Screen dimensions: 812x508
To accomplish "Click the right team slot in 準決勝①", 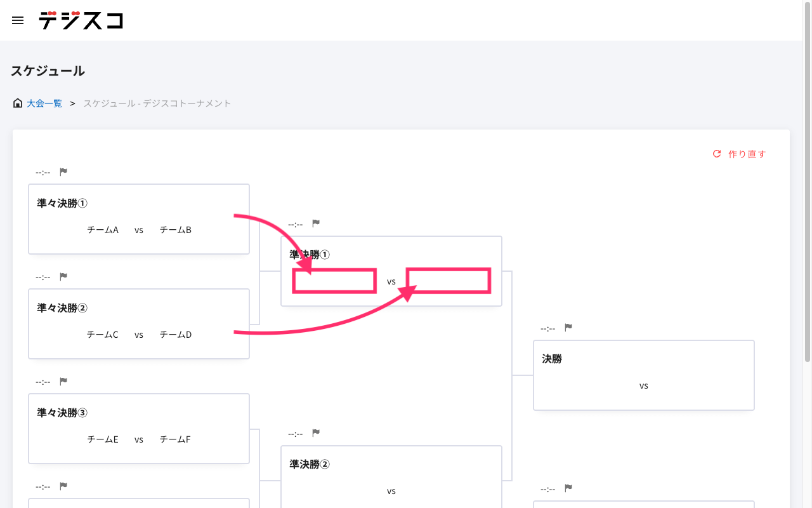I will tap(448, 281).
